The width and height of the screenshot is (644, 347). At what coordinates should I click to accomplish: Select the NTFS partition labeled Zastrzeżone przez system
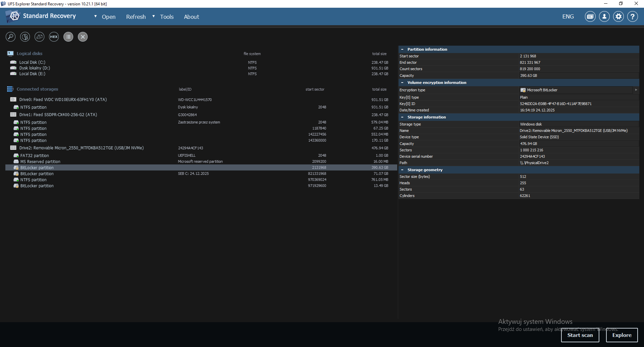pyautogui.click(x=201, y=122)
